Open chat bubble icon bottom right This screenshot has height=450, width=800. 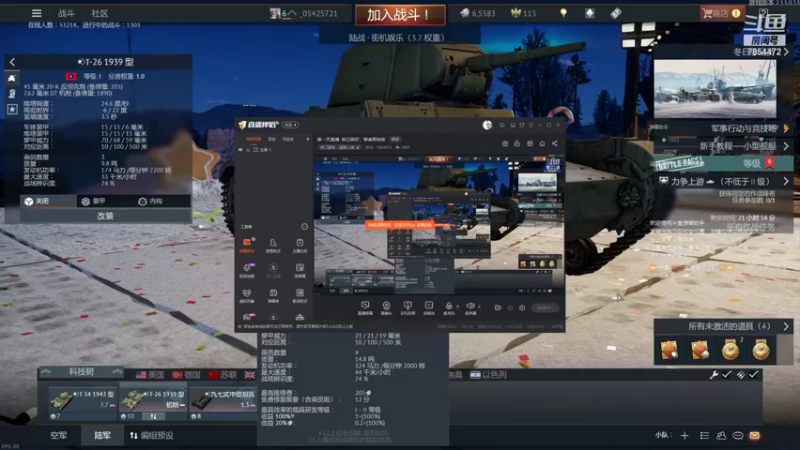[738, 435]
